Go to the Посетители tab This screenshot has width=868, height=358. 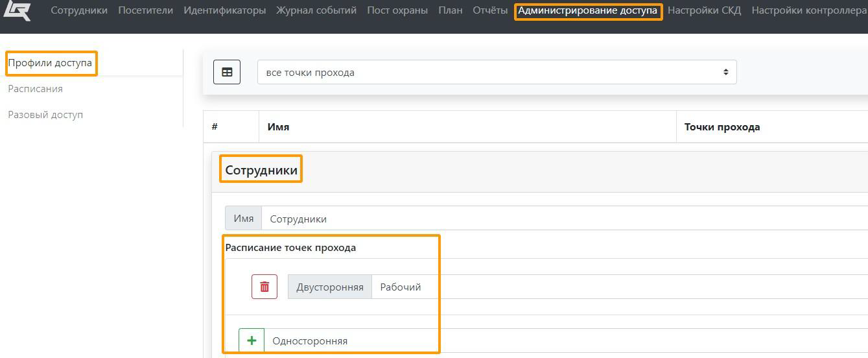(x=145, y=10)
